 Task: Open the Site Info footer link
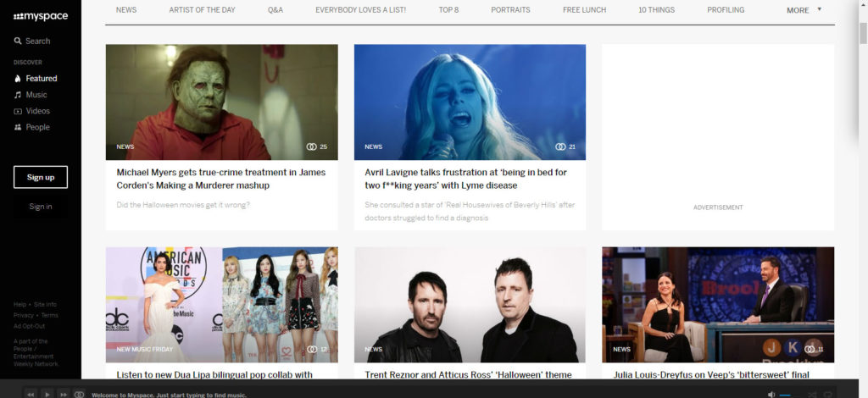46,305
